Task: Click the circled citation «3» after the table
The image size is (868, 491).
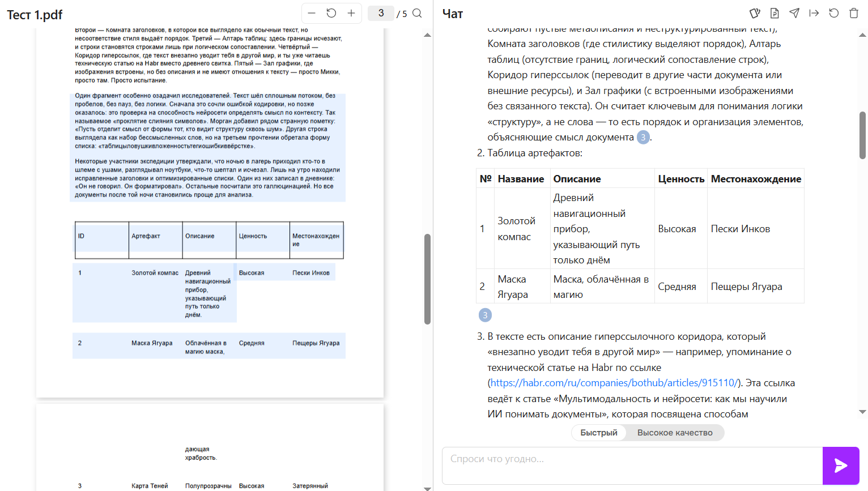Action: pyautogui.click(x=485, y=315)
